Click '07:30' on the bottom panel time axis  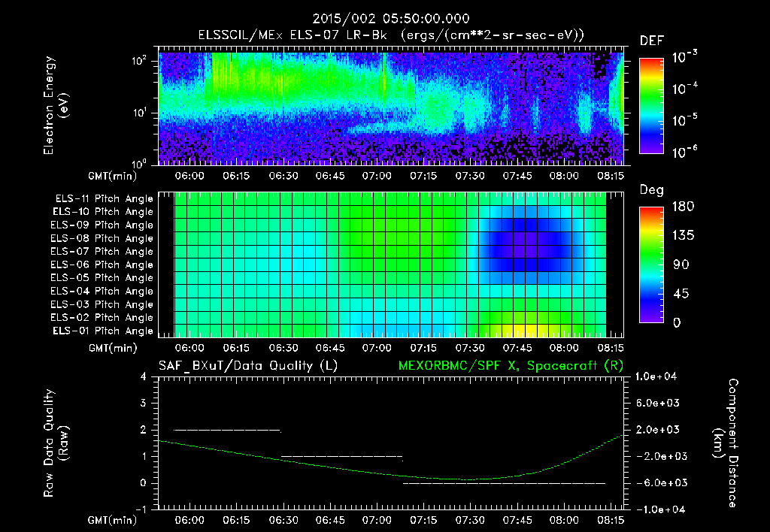click(x=470, y=520)
